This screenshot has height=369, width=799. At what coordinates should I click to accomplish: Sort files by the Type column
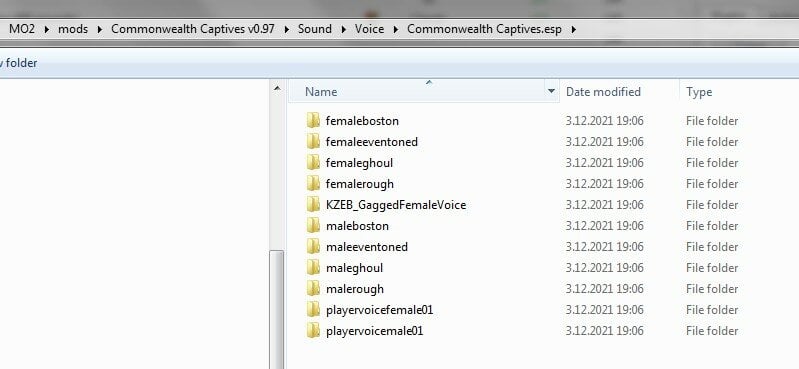[699, 92]
